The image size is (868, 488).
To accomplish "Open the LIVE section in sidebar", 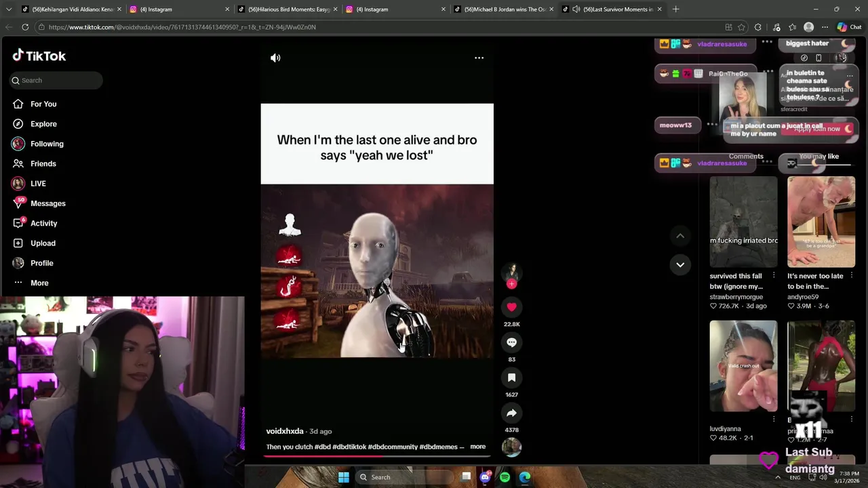I will pos(38,184).
